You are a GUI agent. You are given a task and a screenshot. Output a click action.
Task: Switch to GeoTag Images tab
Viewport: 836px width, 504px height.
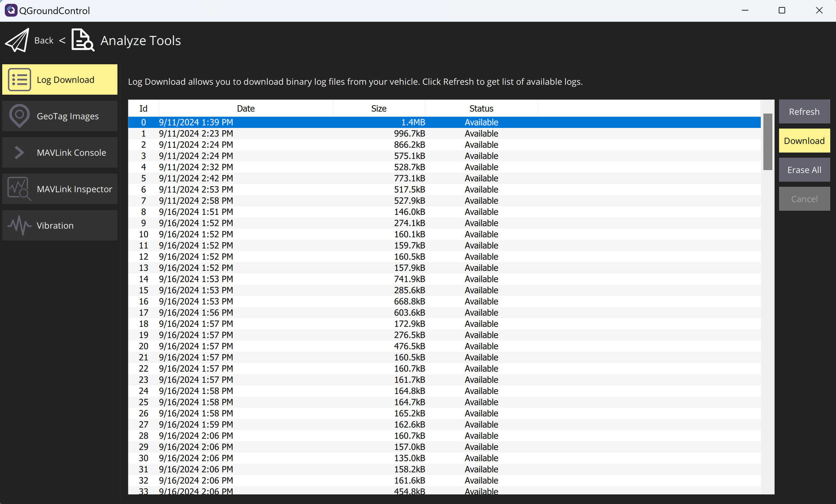click(x=60, y=116)
